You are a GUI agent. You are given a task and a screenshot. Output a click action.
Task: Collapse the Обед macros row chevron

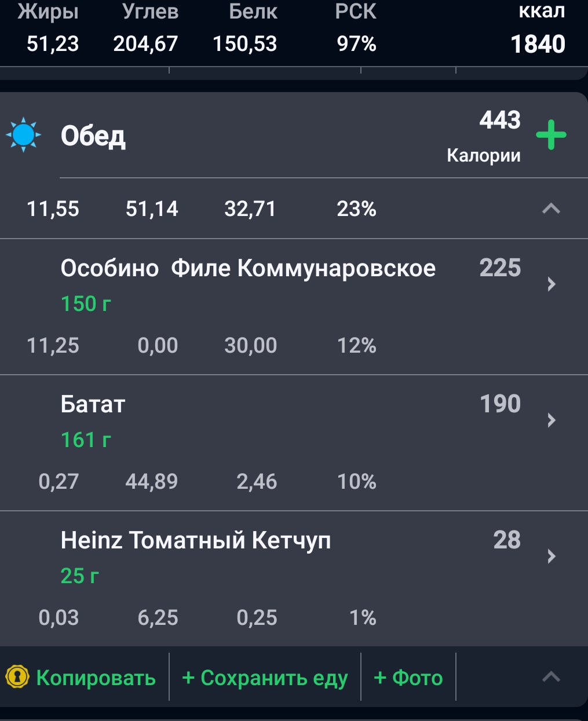[551, 208]
